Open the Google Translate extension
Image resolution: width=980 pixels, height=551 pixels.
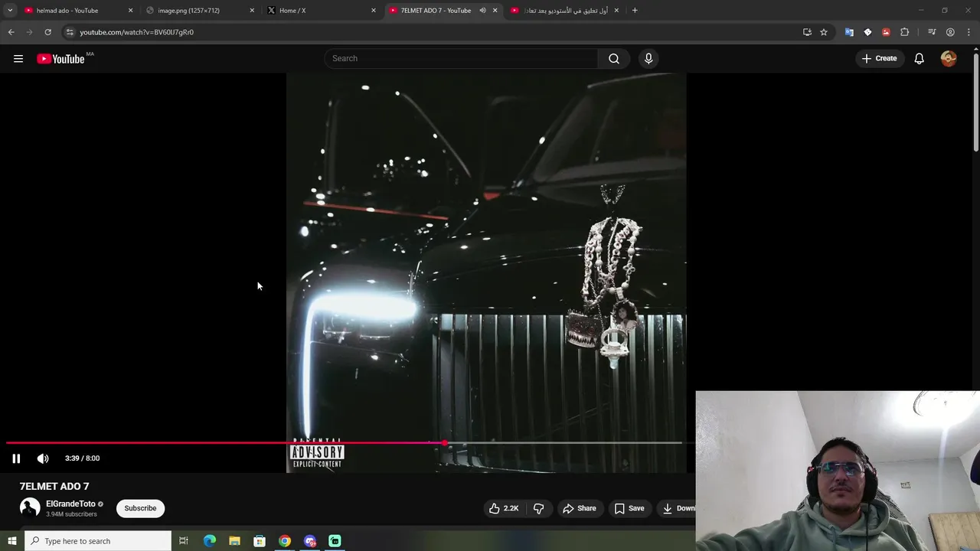click(849, 32)
